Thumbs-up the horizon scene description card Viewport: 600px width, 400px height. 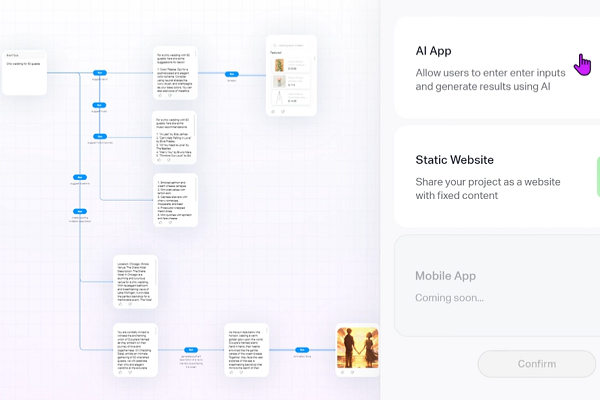pos(231,372)
